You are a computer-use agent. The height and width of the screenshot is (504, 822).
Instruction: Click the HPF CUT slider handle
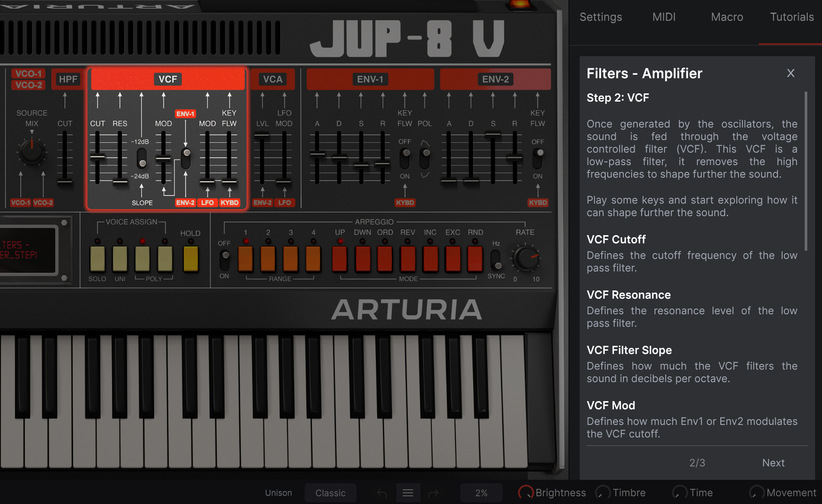pos(65,182)
